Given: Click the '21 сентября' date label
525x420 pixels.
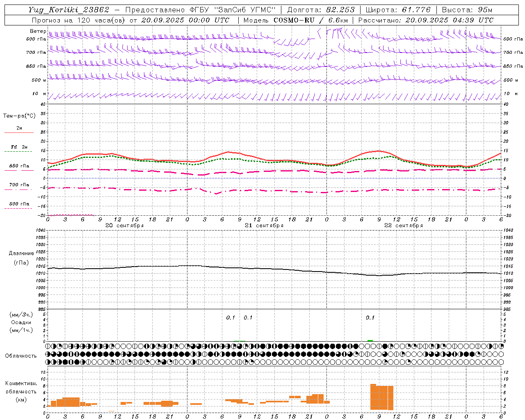Looking at the screenshot, I should tap(264, 226).
